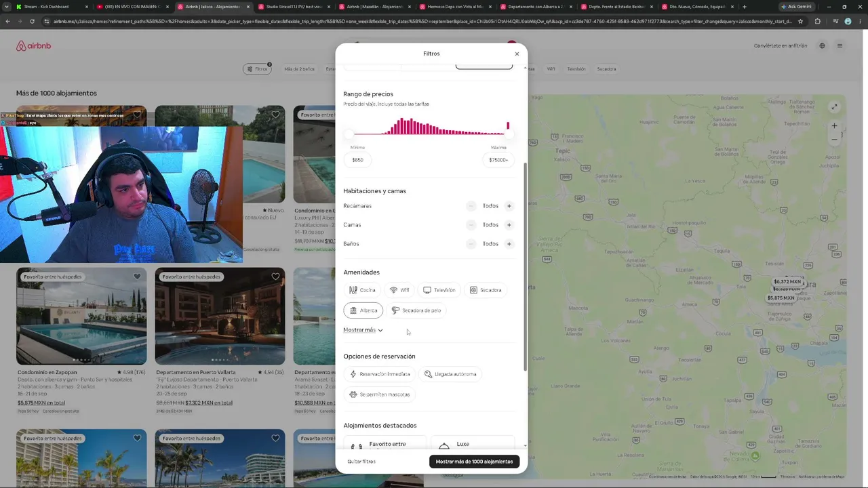Screen dimensions: 868x488
Task: Toggle the Cocina amenity filter
Action: tap(362, 290)
